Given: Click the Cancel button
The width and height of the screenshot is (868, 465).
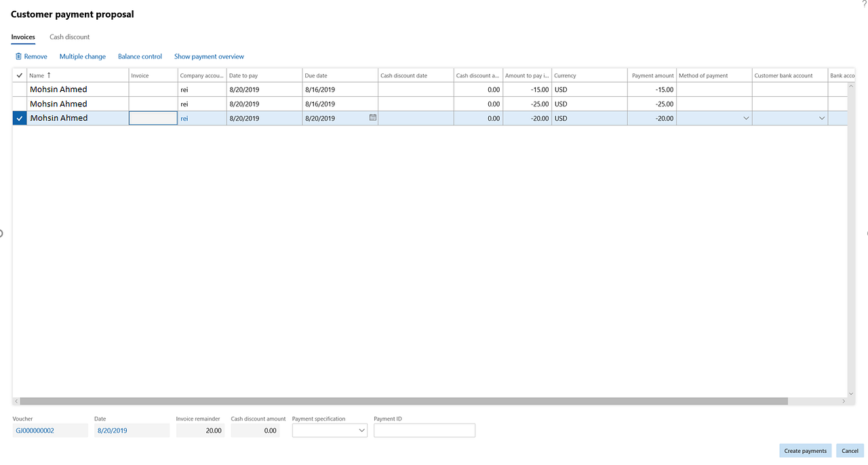Looking at the screenshot, I should click(850, 450).
